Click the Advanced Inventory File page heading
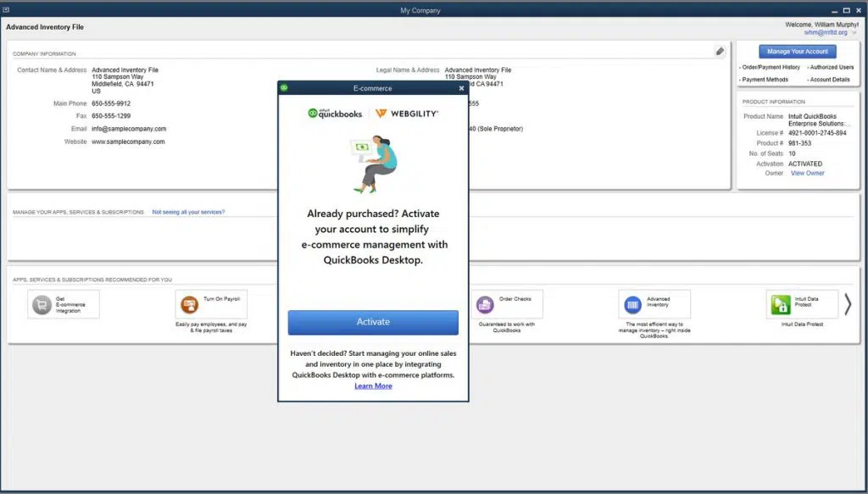Screen dimensions: 868x494 pyautogui.click(x=45, y=26)
